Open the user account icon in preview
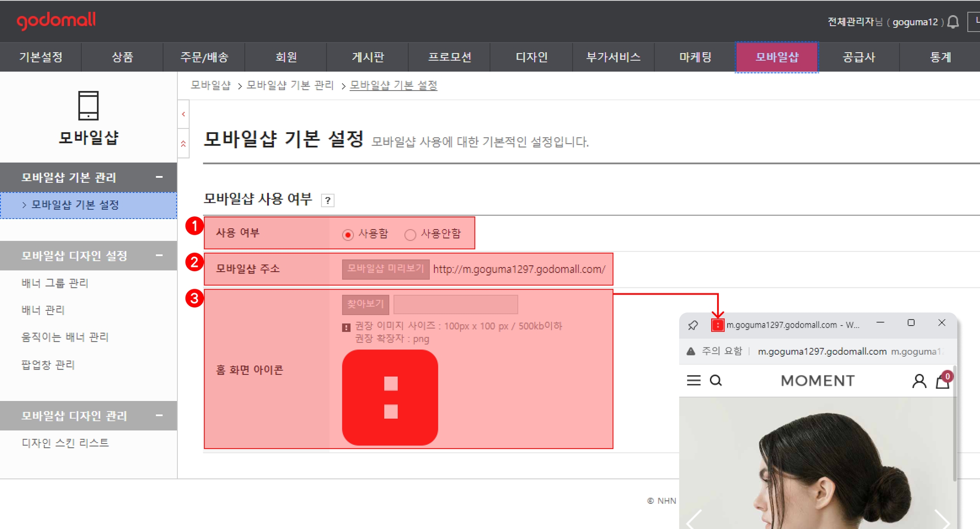Viewport: 980px width, 529px height. pyautogui.click(x=919, y=381)
